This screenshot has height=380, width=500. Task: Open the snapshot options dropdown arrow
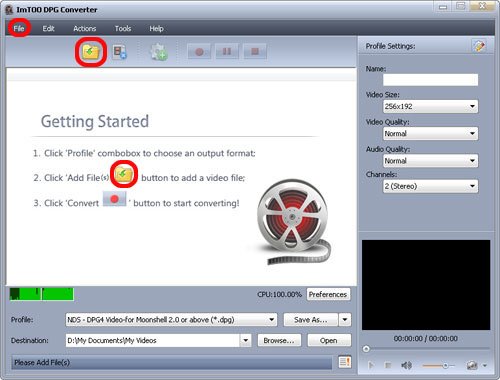(485, 366)
